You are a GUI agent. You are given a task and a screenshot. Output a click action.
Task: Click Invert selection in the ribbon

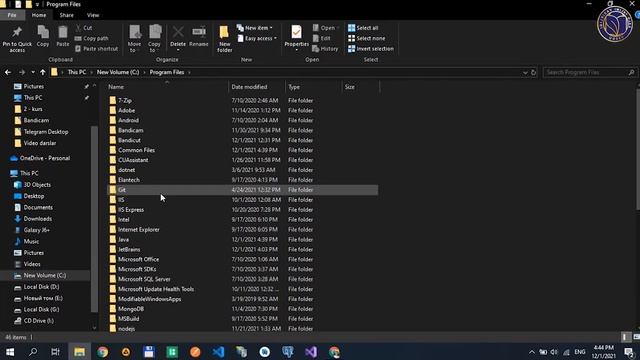click(x=371, y=49)
